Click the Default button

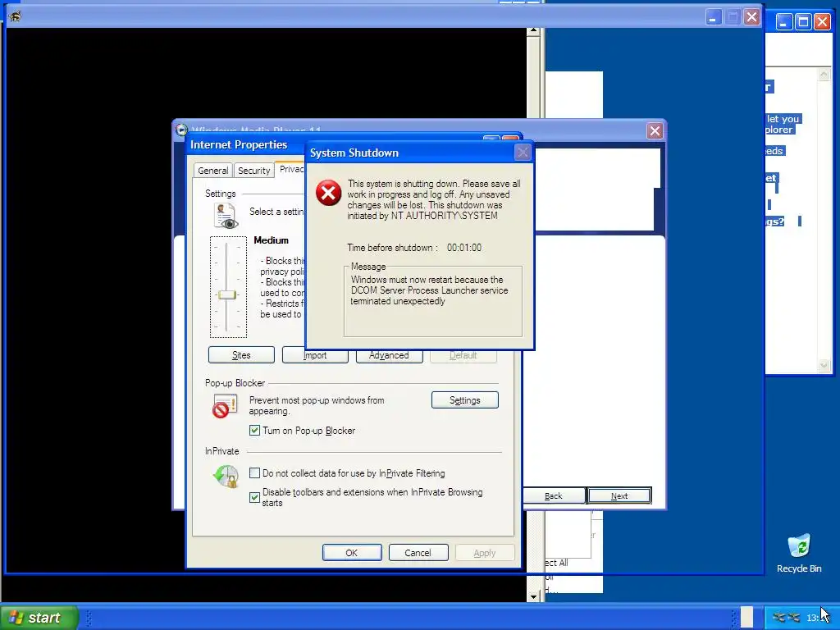pyautogui.click(x=463, y=356)
